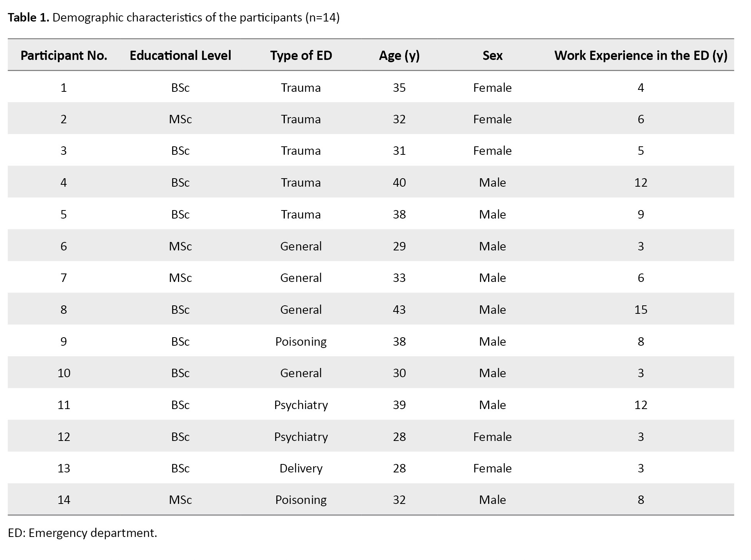The width and height of the screenshot is (751, 560).
Task: Click the 'Table 1.' bold caption label
Action: (28, 18)
